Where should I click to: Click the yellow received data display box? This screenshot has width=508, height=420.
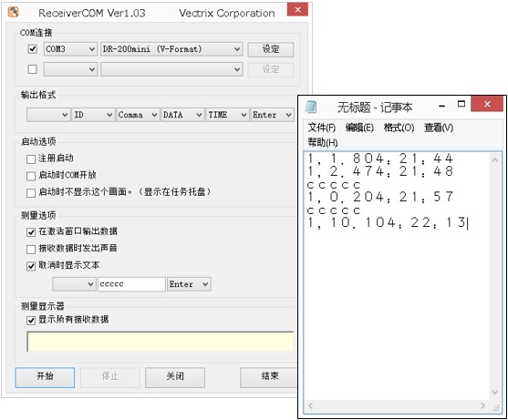click(x=160, y=342)
